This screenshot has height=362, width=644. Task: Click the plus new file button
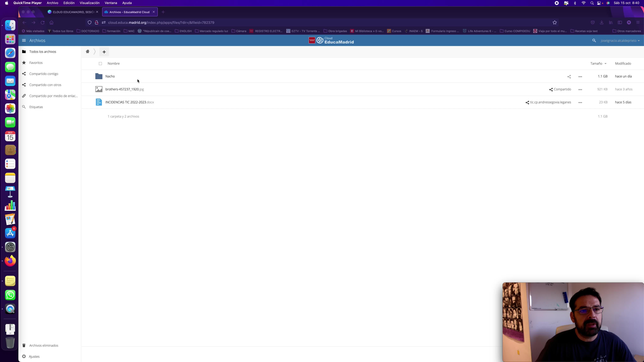(x=104, y=52)
